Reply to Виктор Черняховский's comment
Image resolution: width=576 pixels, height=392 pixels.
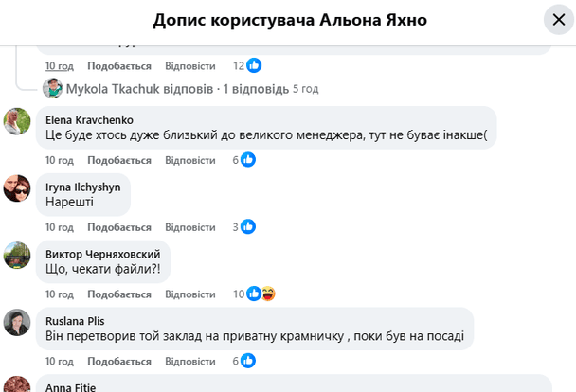(189, 294)
